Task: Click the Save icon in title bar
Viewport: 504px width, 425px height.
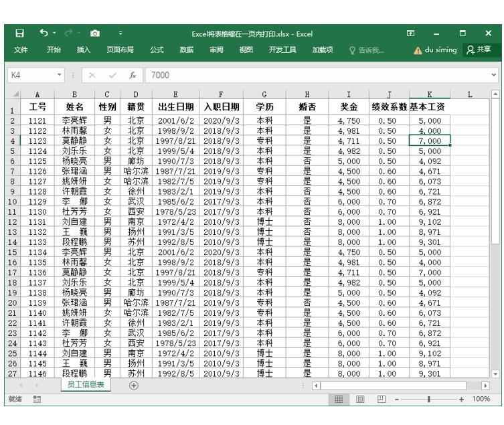Action: click(20, 33)
